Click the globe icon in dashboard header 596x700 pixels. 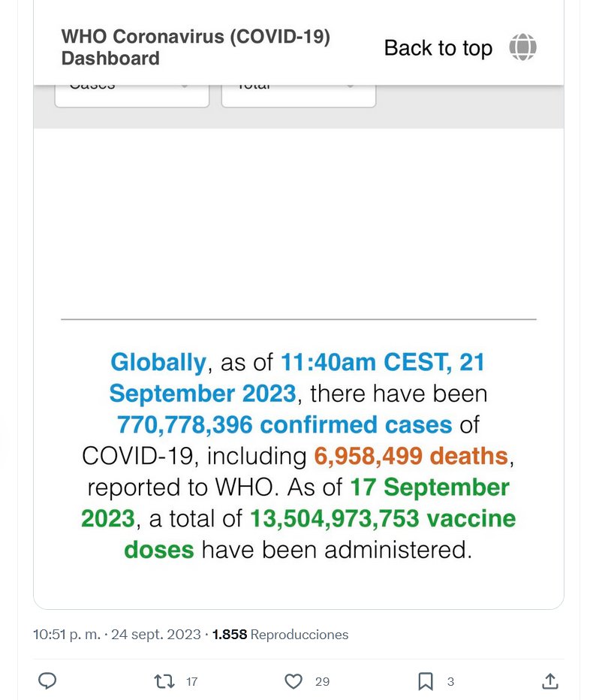522,47
